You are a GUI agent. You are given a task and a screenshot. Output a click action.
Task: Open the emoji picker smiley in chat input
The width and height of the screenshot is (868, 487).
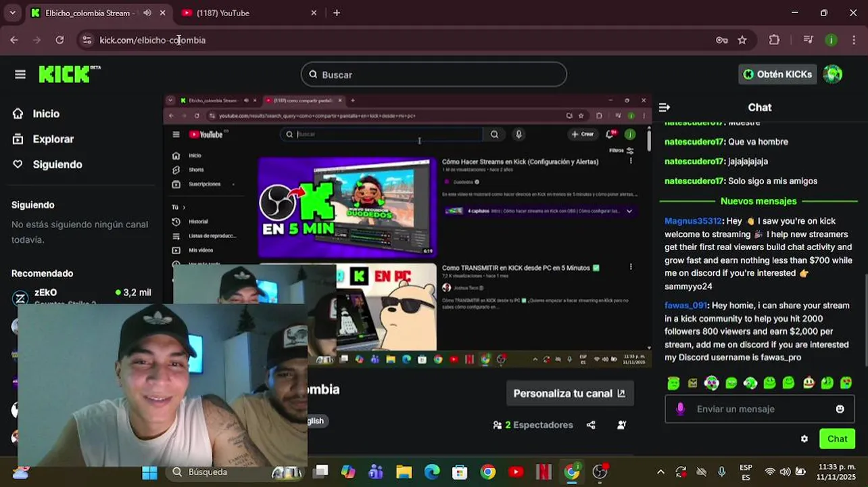point(840,409)
